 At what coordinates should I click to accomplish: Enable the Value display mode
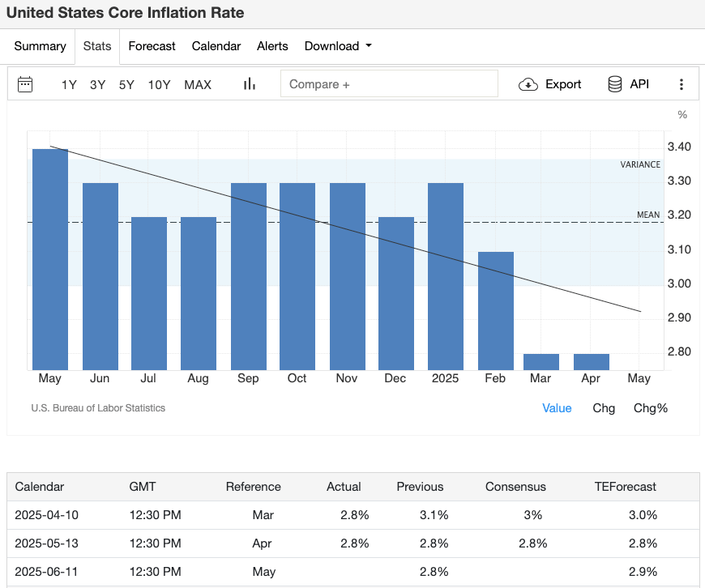[557, 408]
